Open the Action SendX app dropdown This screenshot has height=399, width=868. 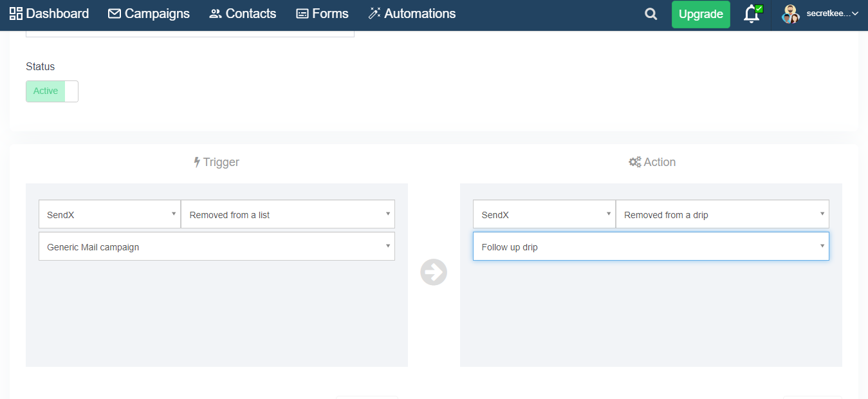click(544, 214)
